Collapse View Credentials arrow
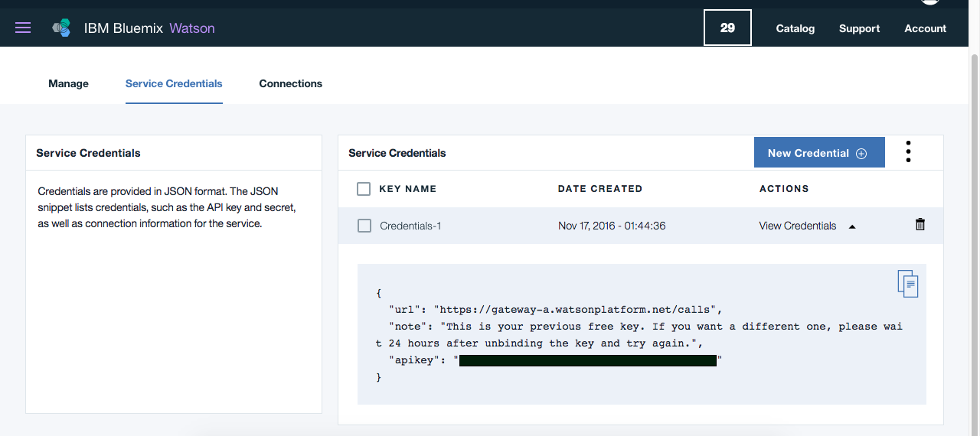Screen dimensions: 980x436 (x=852, y=226)
